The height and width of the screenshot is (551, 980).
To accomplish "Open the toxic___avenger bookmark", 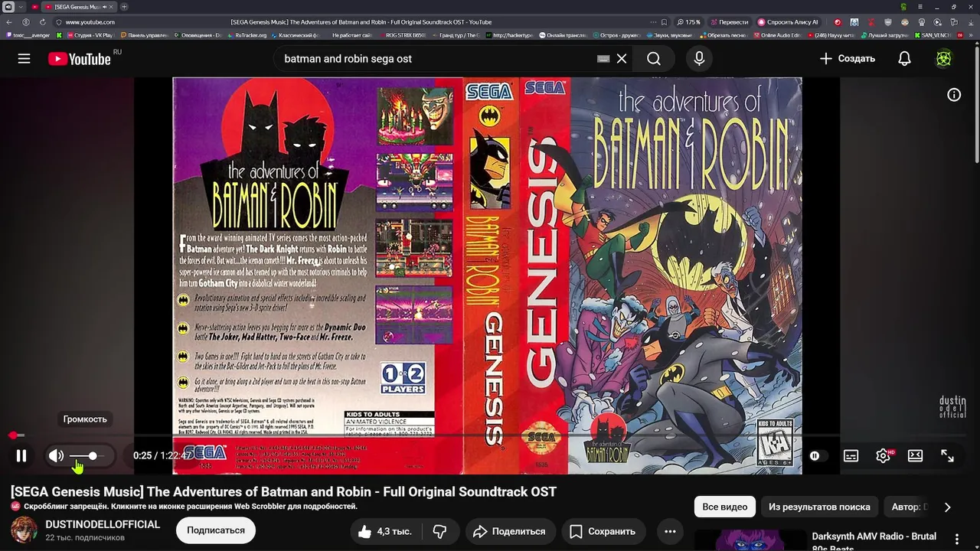I will click(x=28, y=35).
